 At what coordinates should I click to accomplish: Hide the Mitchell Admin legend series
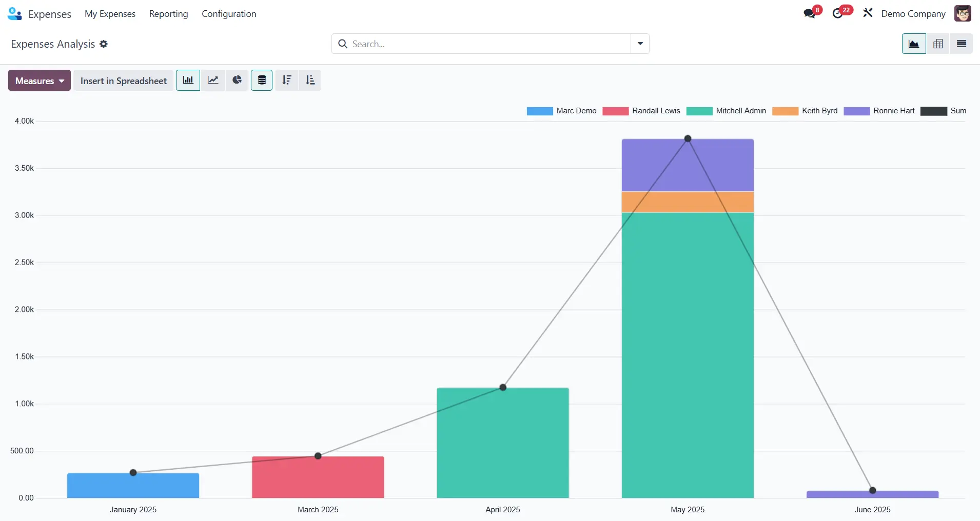tap(740, 111)
